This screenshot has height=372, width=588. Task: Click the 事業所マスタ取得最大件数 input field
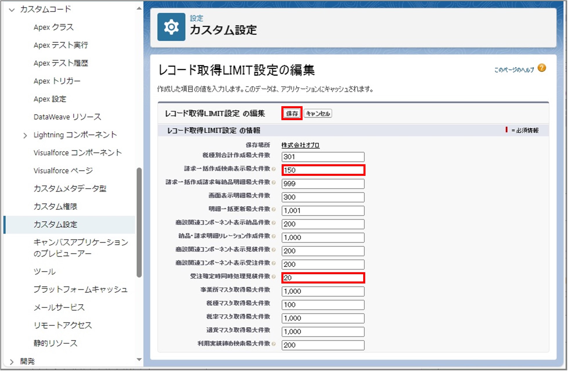[x=323, y=291]
